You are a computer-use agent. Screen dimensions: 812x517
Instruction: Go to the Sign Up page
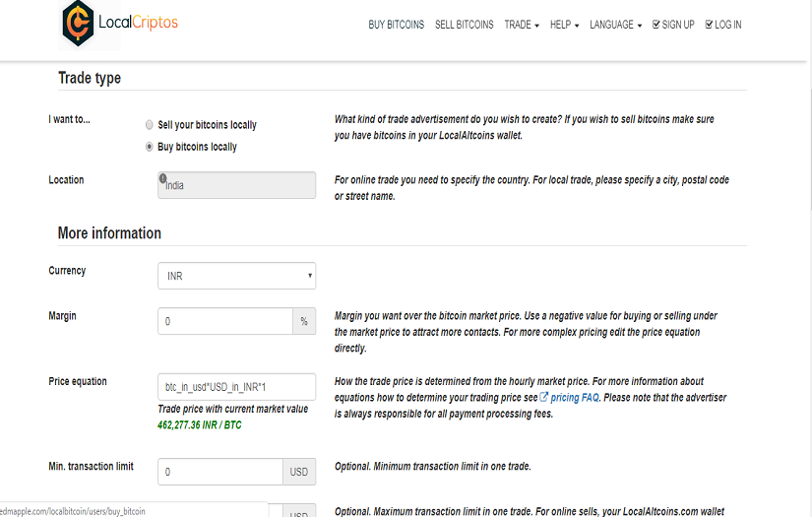[x=673, y=25]
